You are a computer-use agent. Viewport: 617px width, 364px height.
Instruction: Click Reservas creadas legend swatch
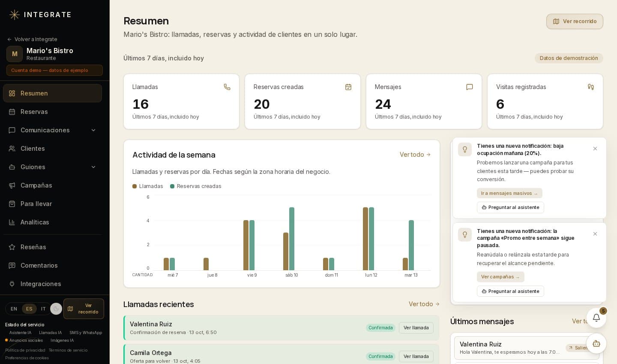click(172, 186)
